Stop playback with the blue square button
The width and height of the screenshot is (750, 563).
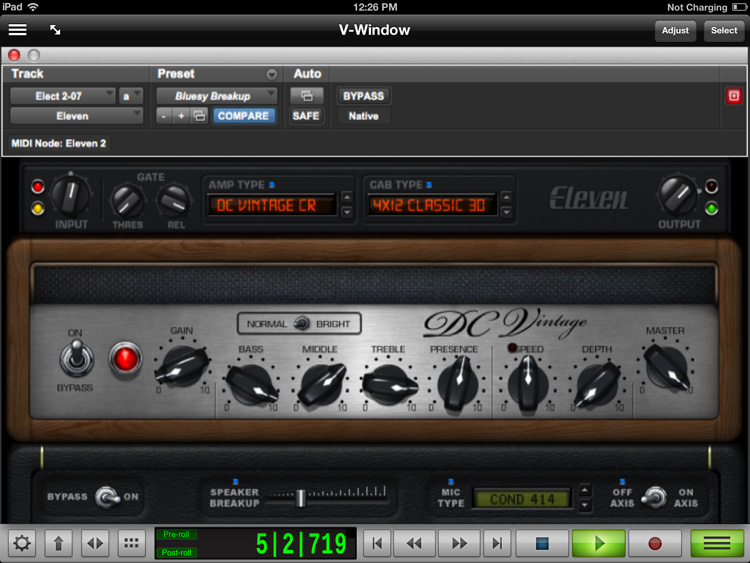click(542, 543)
